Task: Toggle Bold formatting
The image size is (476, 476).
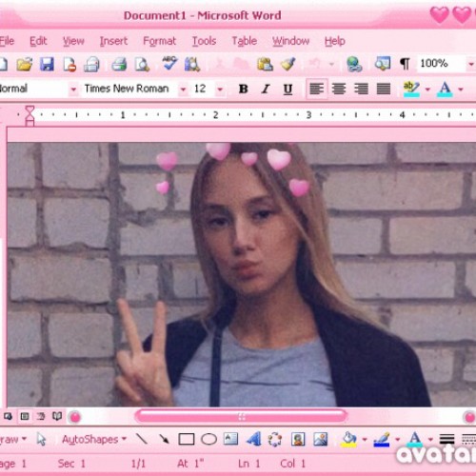Action: coord(244,89)
